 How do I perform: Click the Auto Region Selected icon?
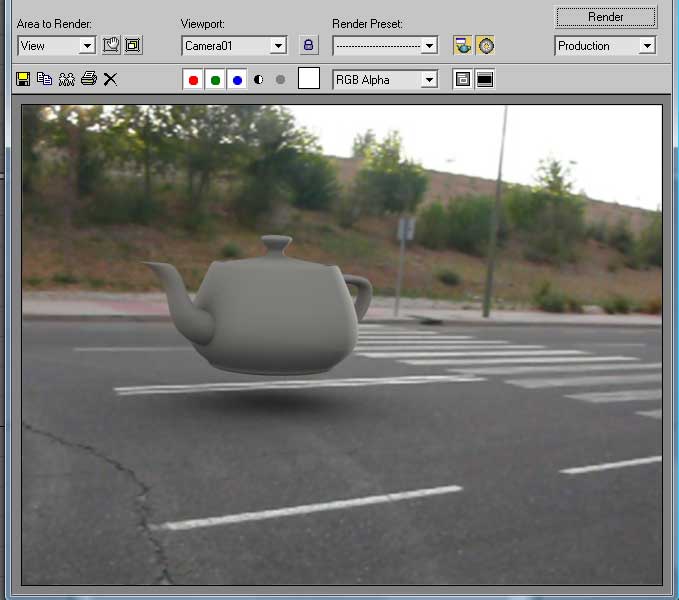(133, 45)
